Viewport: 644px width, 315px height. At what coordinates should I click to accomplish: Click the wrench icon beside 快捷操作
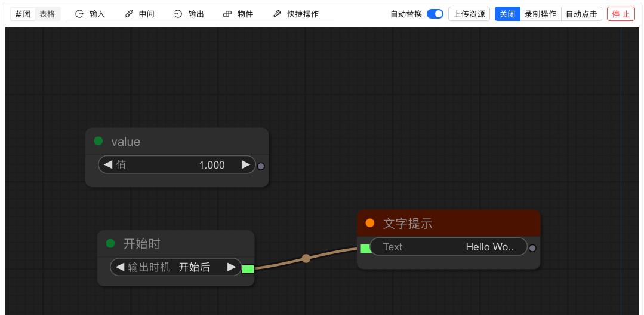pos(277,14)
